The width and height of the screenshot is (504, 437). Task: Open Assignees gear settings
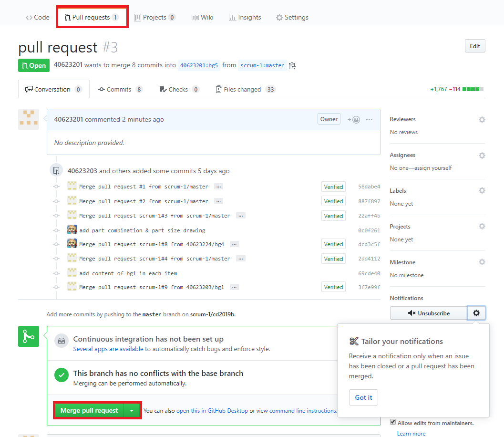[x=482, y=156]
